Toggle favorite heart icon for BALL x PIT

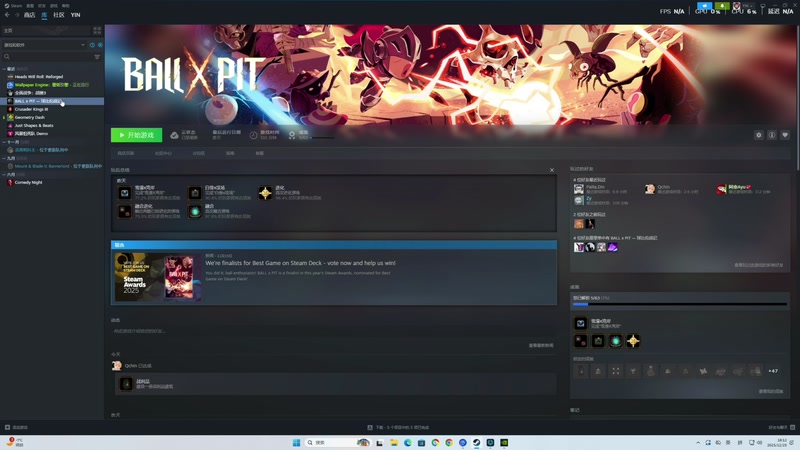pyautogui.click(x=785, y=135)
